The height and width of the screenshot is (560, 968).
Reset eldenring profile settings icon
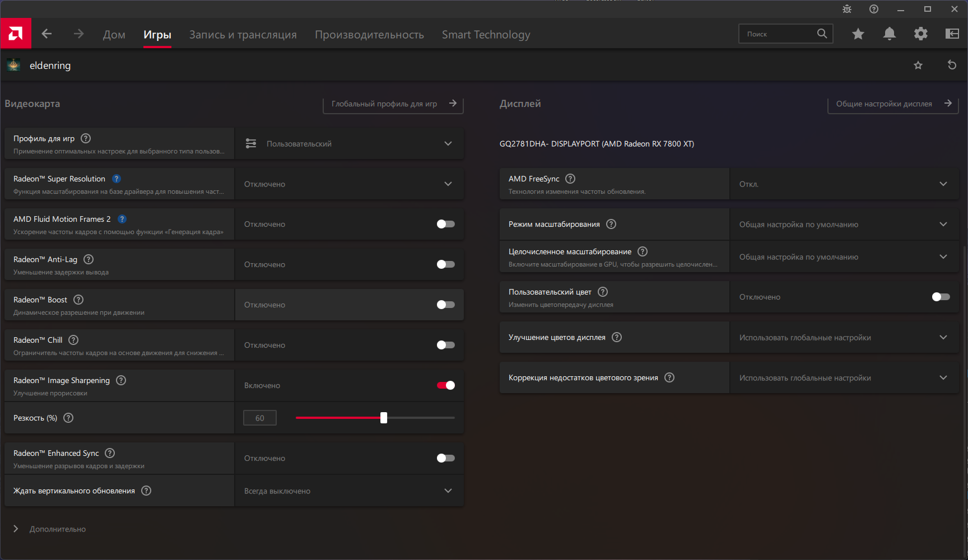[x=951, y=65]
